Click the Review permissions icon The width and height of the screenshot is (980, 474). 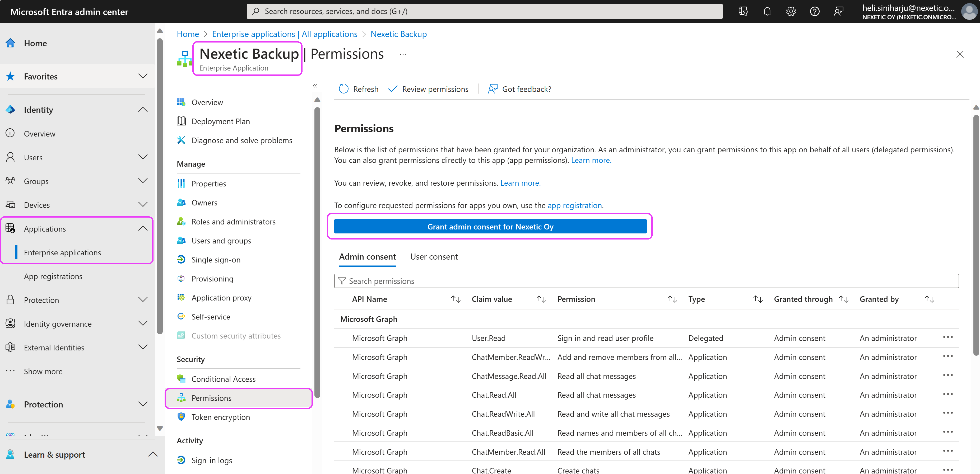[393, 89]
